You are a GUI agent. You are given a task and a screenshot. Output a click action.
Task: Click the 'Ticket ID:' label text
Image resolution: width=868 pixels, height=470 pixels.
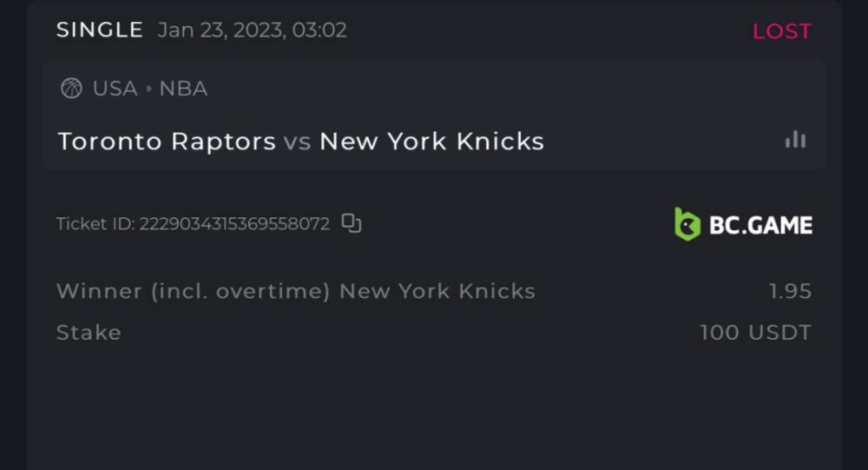pos(95,224)
